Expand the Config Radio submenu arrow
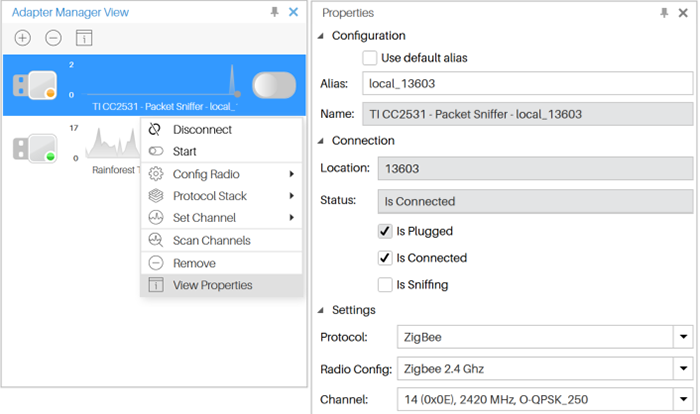The width and height of the screenshot is (700, 414). coord(292,174)
